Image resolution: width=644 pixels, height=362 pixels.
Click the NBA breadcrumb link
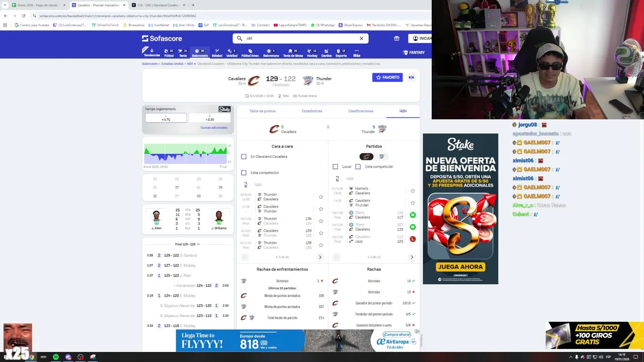pyautogui.click(x=190, y=64)
